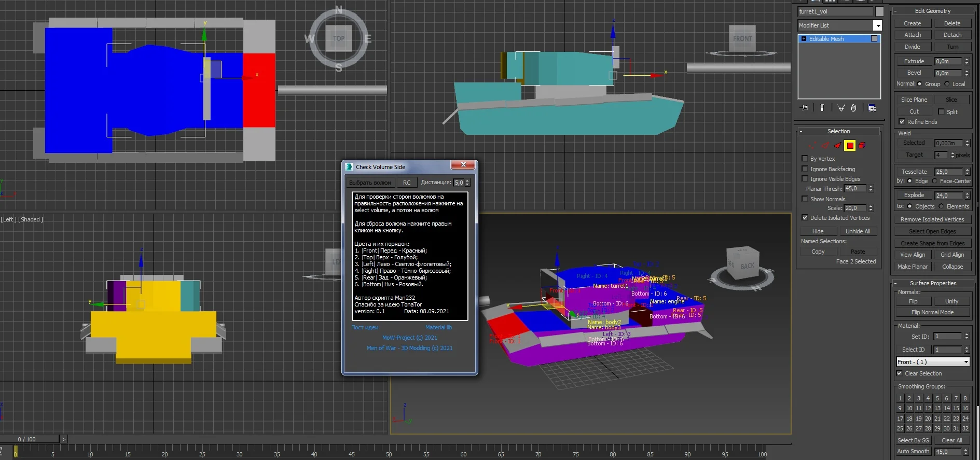Open Configure Modifier Sets icon
The height and width of the screenshot is (460, 980).
click(x=872, y=108)
